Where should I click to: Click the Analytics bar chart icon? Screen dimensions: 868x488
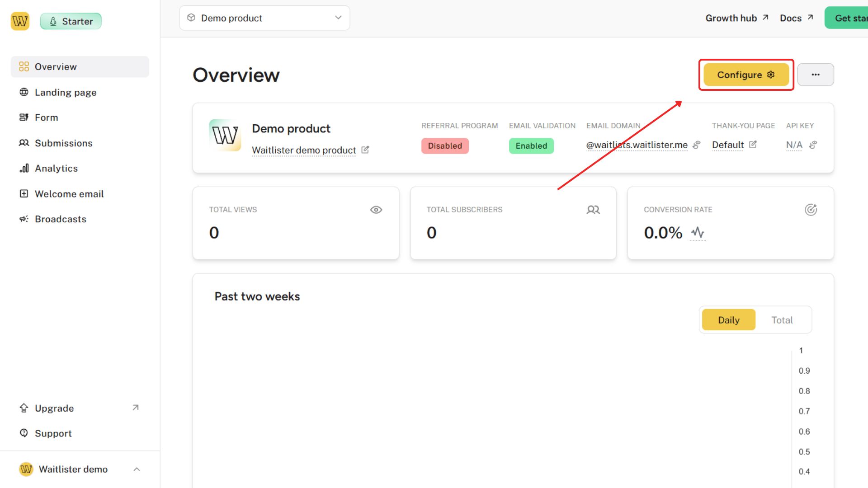coord(24,168)
